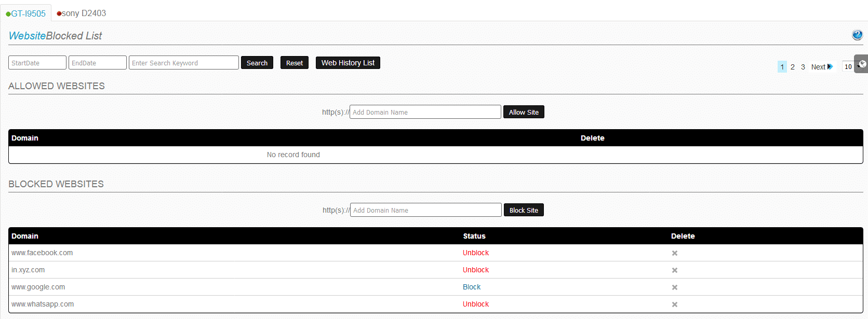Screen dimensions: 868x319
Task: Click the blocked table Delete column header
Action: click(x=683, y=236)
